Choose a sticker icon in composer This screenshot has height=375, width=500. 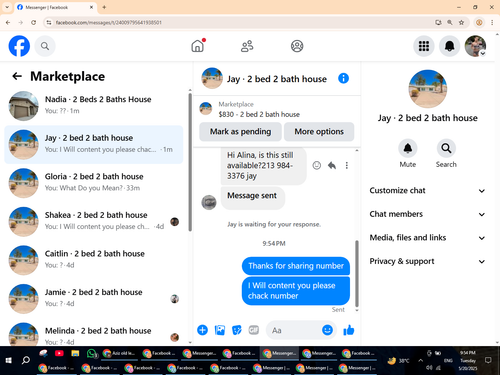coord(237,330)
